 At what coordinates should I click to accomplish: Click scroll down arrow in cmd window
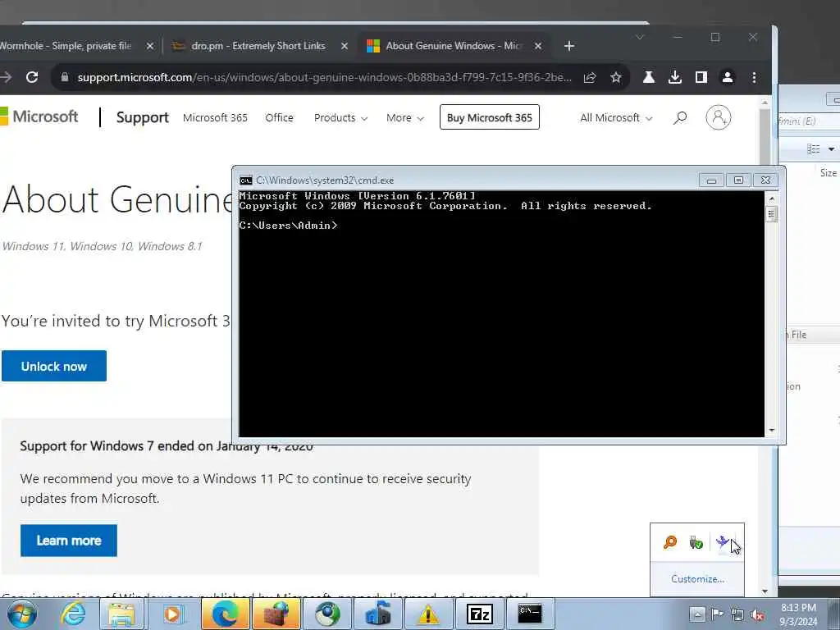tap(771, 430)
